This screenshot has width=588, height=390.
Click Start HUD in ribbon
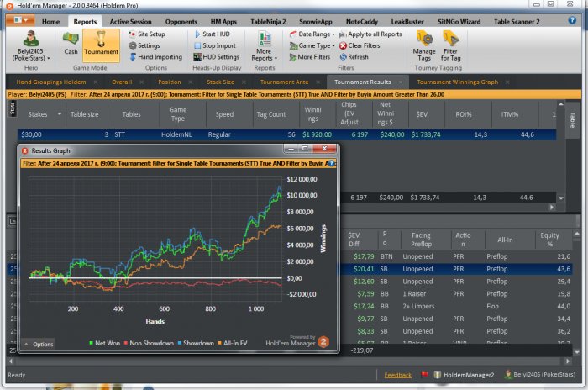click(214, 34)
